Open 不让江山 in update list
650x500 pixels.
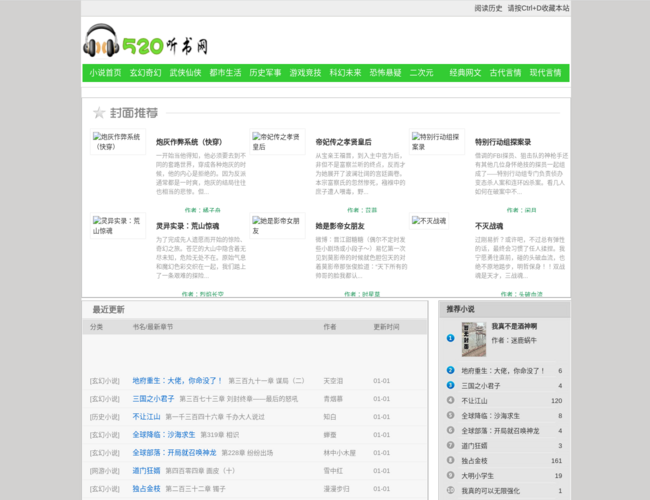point(146,417)
